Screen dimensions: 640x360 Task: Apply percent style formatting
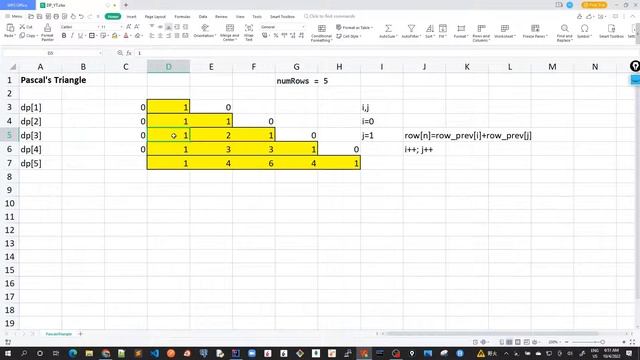[x=276, y=36]
